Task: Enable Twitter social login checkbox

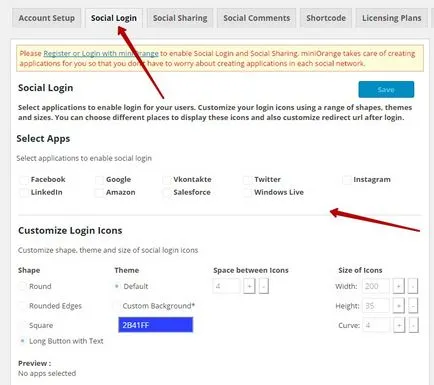Action: pos(247,180)
